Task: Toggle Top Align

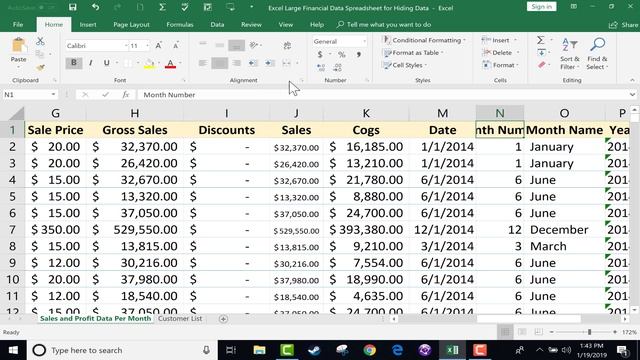Action: tap(203, 45)
